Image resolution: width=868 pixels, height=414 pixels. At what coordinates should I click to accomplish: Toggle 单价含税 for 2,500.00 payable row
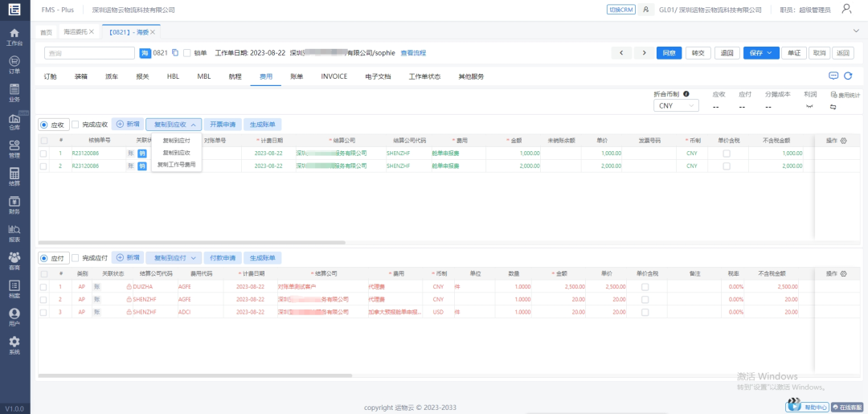tap(645, 287)
